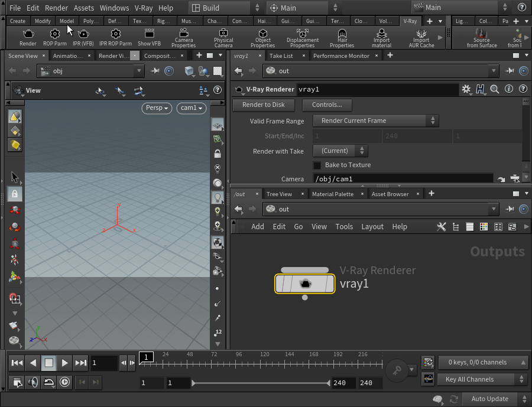Open Object Properties shelf tool
The height and width of the screenshot is (407, 532).
[262, 38]
